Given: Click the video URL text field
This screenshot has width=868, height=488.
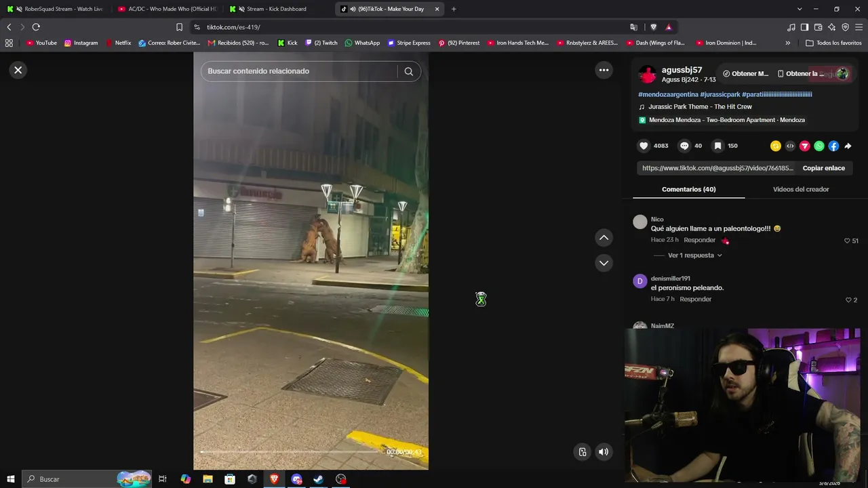Looking at the screenshot, I should [x=717, y=168].
